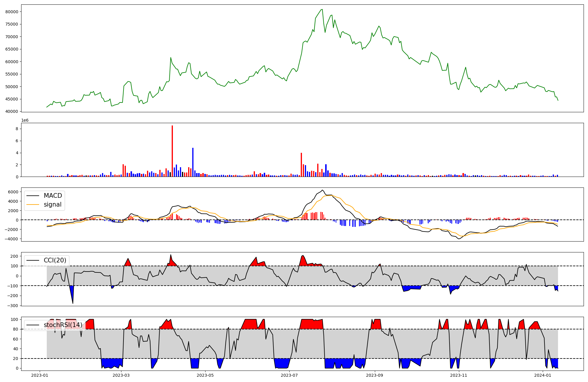
Task: Click the highest peak of the price line
Action: tap(322, 9)
